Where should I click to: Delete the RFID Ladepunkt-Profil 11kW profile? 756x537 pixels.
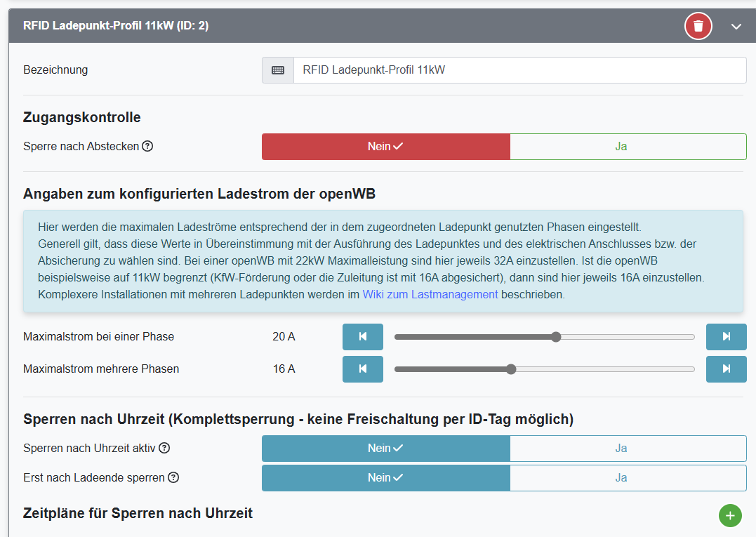tap(698, 26)
